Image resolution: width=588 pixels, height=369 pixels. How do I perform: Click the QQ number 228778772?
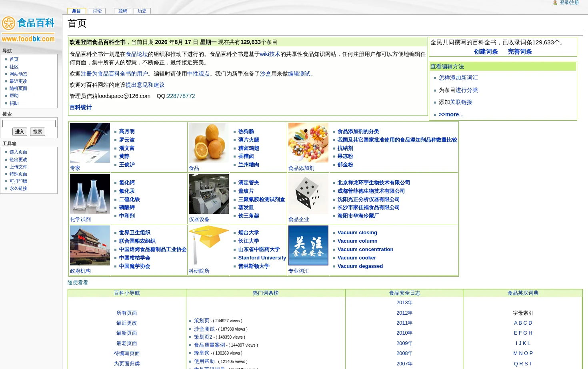[181, 96]
